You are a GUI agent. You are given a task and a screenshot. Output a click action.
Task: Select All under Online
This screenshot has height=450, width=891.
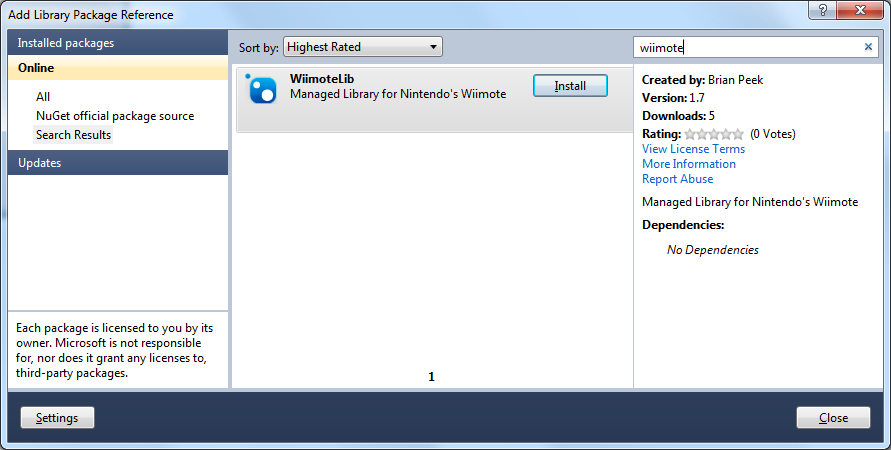[43, 97]
